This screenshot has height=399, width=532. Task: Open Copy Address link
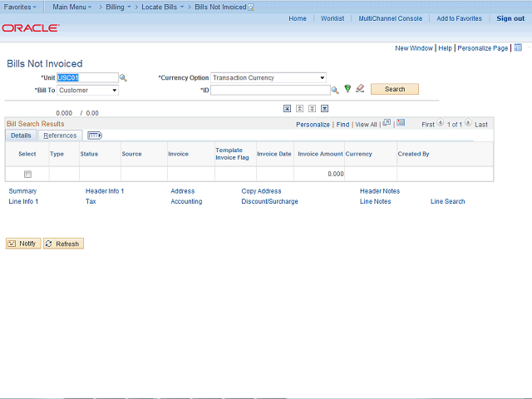[x=261, y=191]
